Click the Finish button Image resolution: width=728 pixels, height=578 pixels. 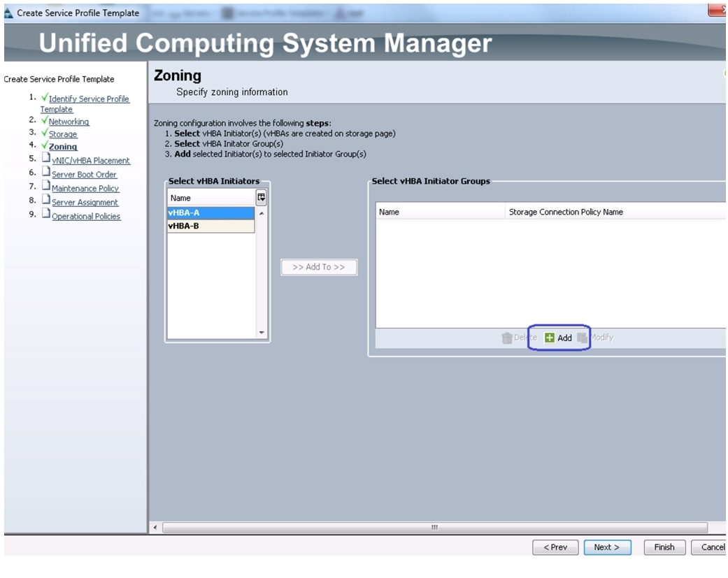coord(664,547)
